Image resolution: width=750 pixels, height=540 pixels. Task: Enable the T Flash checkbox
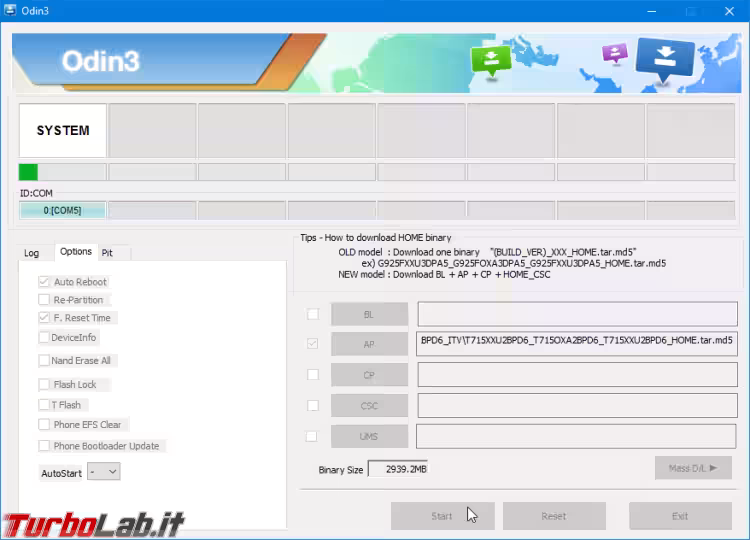click(x=44, y=405)
